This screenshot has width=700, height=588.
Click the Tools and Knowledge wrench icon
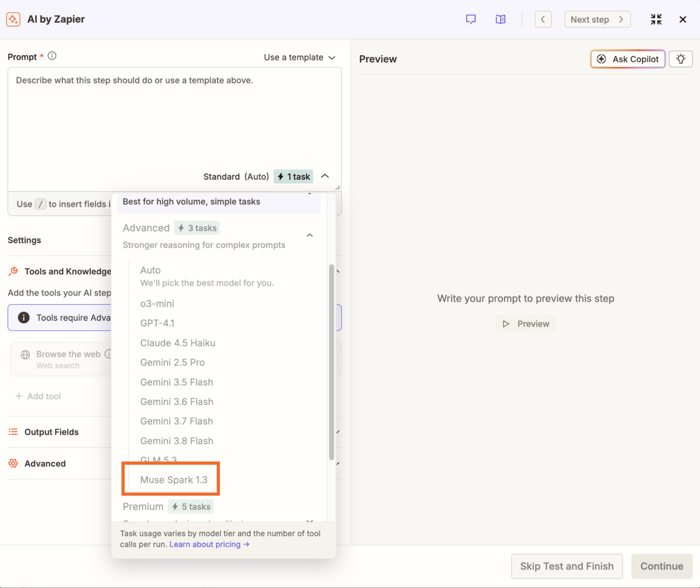tap(13, 272)
